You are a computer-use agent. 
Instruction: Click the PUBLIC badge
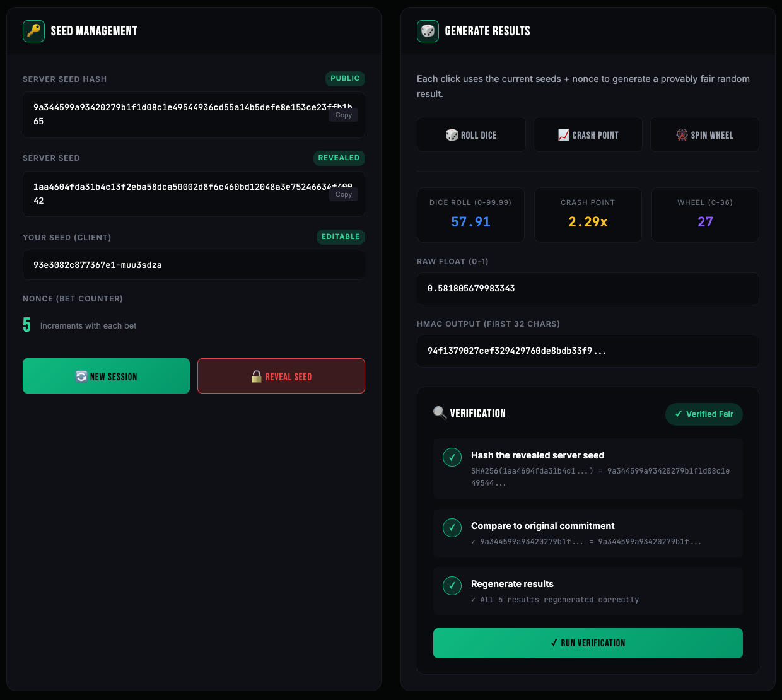point(345,78)
